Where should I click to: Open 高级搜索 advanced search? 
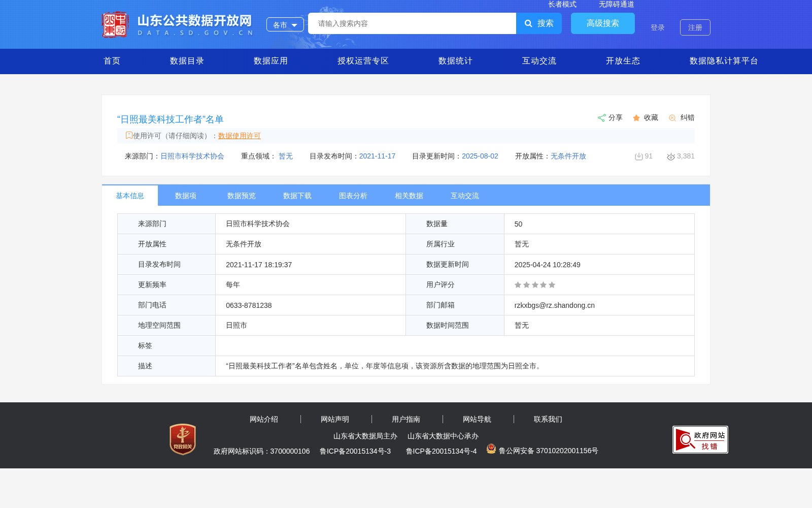point(603,23)
